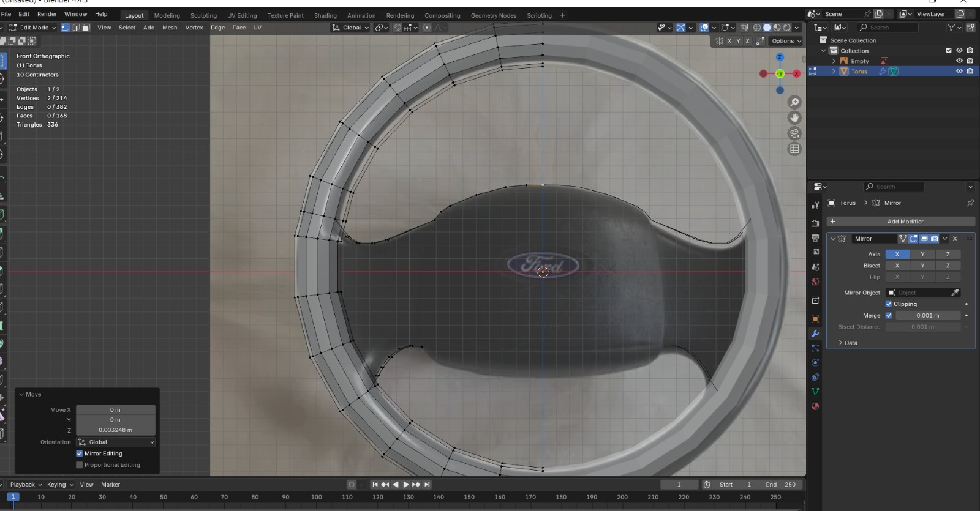The width and height of the screenshot is (980, 511).
Task: Enable the Y axis mirror button
Action: (x=922, y=254)
